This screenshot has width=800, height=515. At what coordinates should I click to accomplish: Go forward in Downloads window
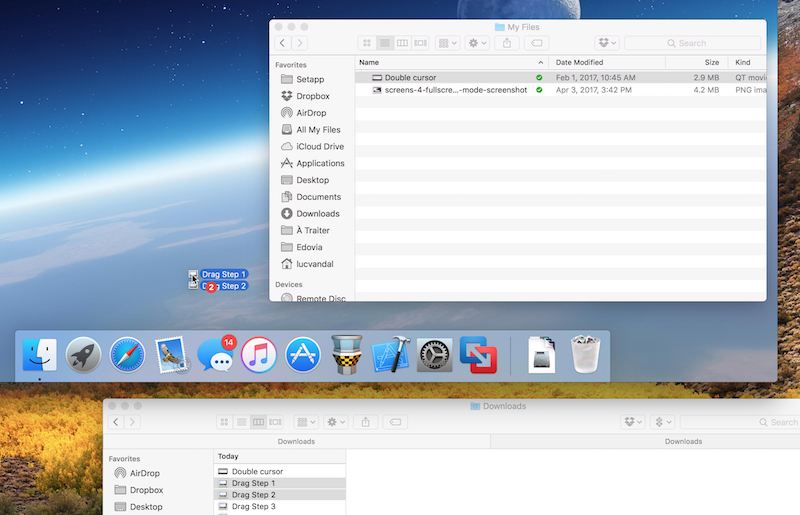tap(133, 422)
